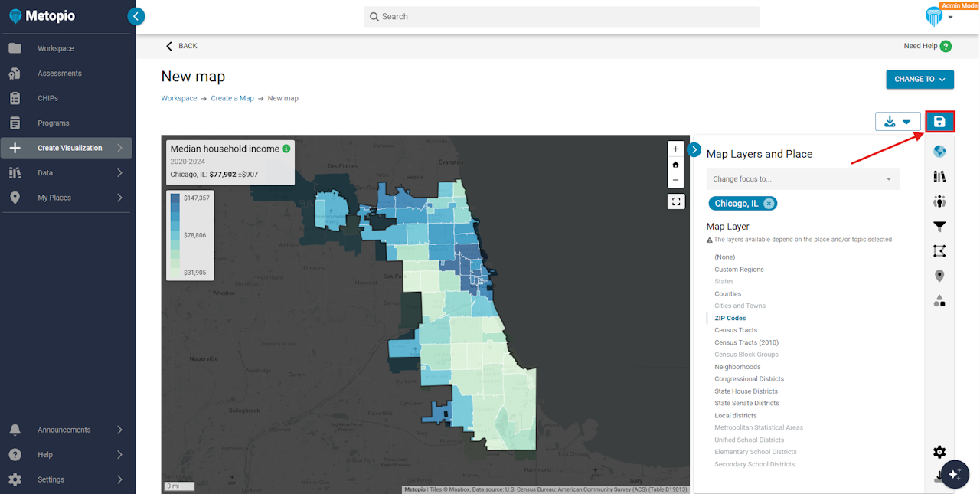Viewport: 980px width, 494px height.
Task: Click the green info icon beside Median household income
Action: (x=286, y=149)
